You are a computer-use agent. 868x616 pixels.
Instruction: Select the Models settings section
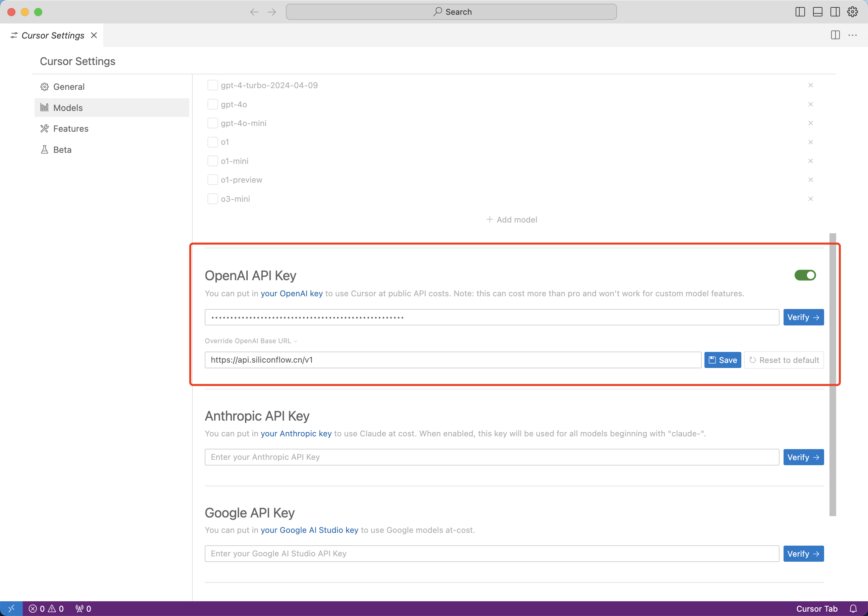pyautogui.click(x=112, y=108)
